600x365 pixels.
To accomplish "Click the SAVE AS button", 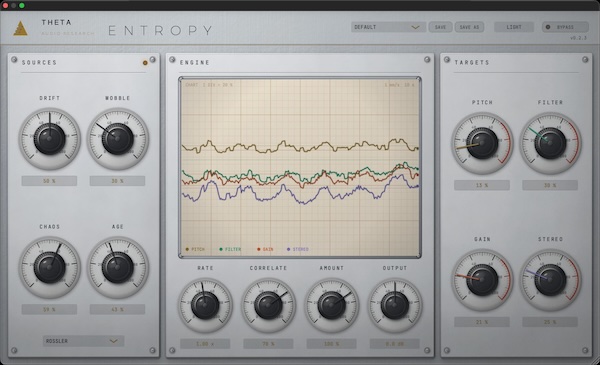I will pos(469,27).
